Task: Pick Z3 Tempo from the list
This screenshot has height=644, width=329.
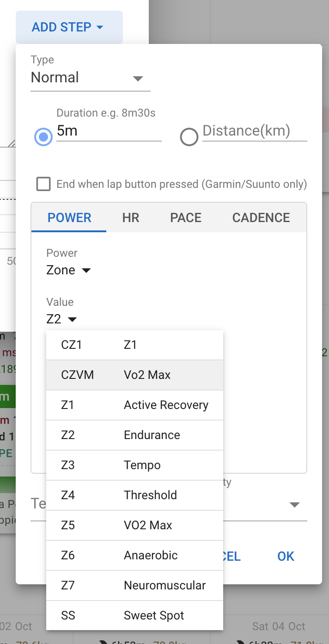Action: coord(134,465)
